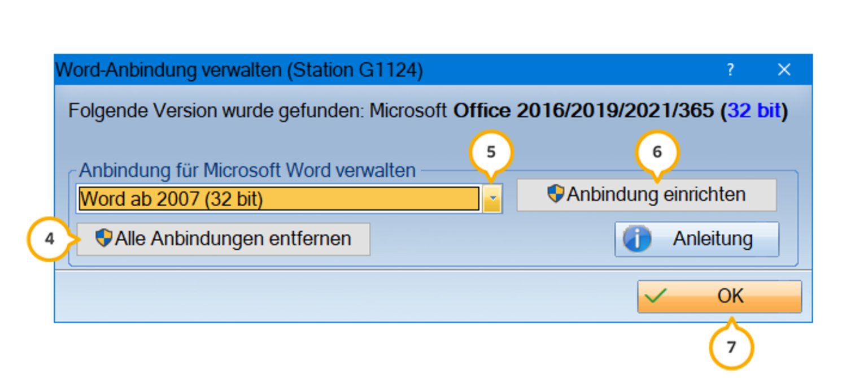
Task: Click the shield icon on 'Anbindung einrichten'
Action: click(x=556, y=194)
